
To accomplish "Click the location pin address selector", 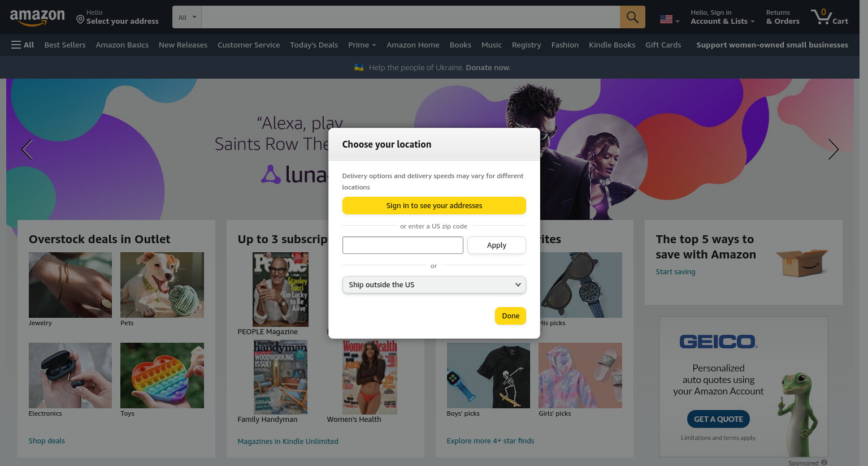I will click(x=118, y=17).
